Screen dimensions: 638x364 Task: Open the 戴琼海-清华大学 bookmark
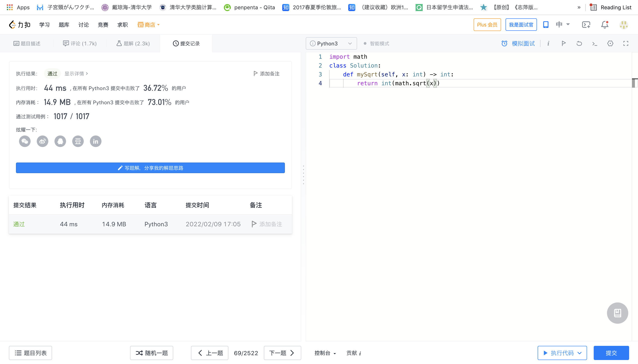click(126, 7)
